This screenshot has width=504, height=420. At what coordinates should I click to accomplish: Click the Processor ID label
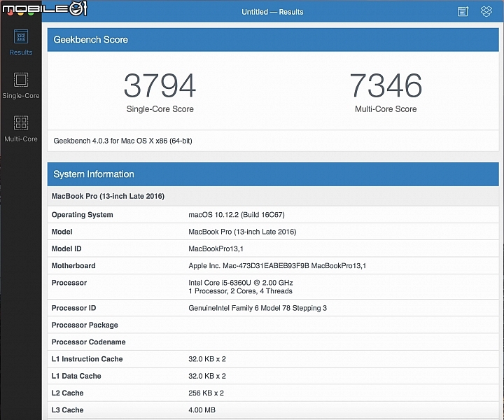(x=74, y=308)
